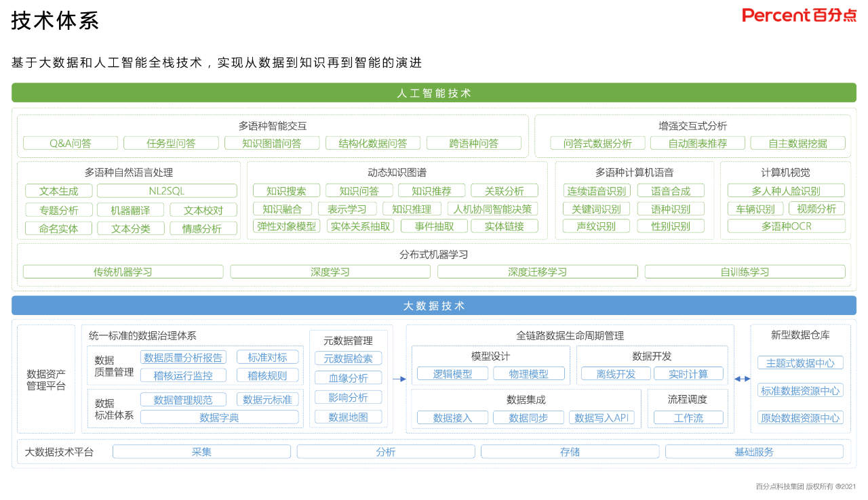Click the 事件抽取 box
This screenshot has height=500, width=868.
click(434, 226)
